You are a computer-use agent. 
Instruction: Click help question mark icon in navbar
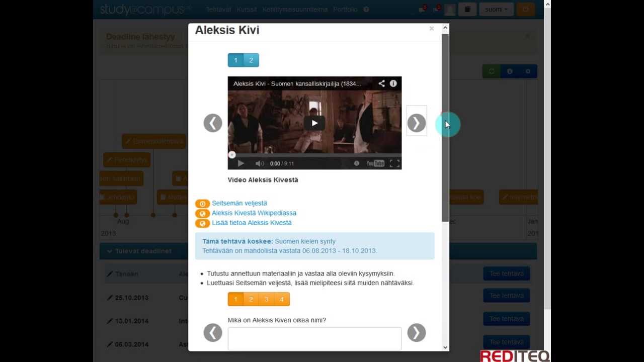coord(366,10)
